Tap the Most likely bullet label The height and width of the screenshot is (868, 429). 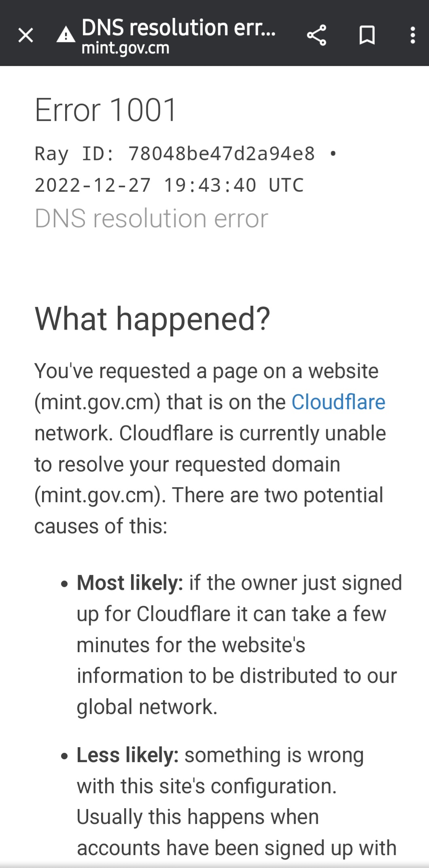pos(130,583)
